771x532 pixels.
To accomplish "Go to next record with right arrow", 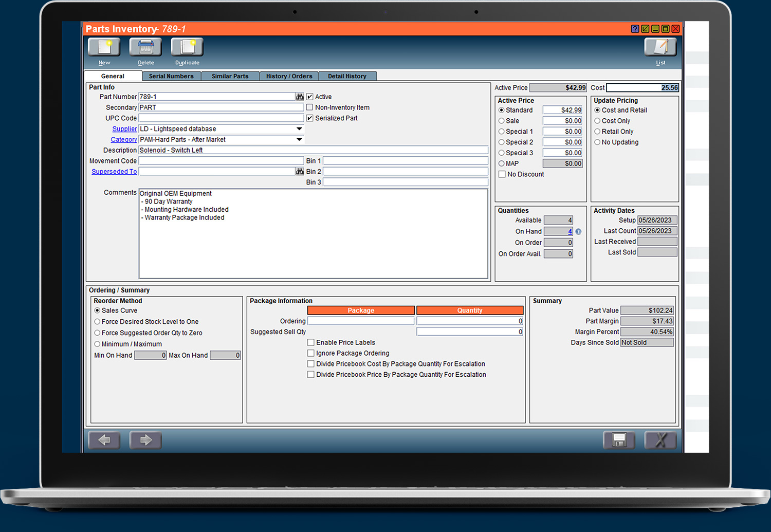I will [x=145, y=440].
